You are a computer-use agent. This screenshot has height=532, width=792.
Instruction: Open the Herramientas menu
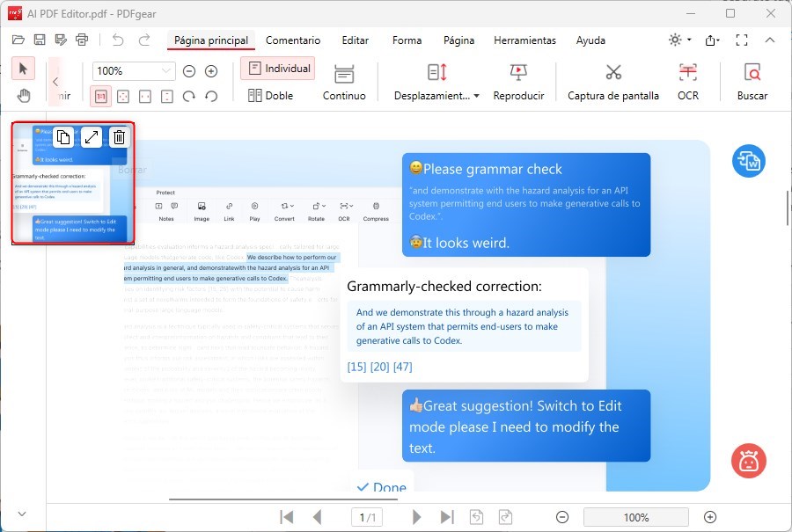pyautogui.click(x=524, y=40)
